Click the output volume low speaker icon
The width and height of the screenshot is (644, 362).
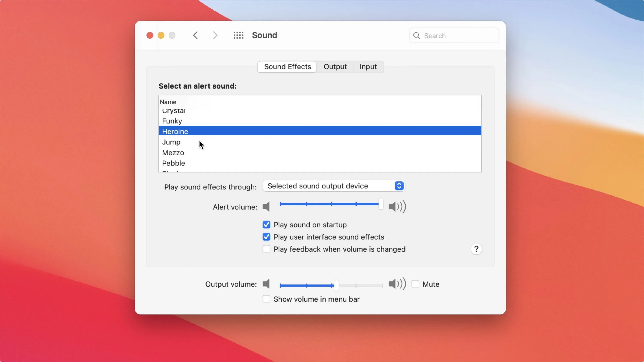click(x=266, y=284)
